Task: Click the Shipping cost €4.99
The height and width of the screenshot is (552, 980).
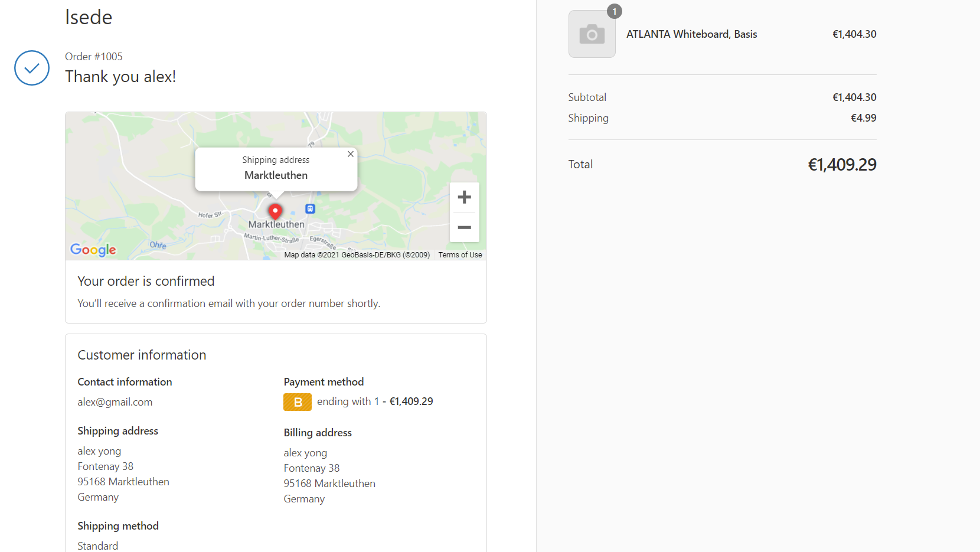Action: [863, 118]
